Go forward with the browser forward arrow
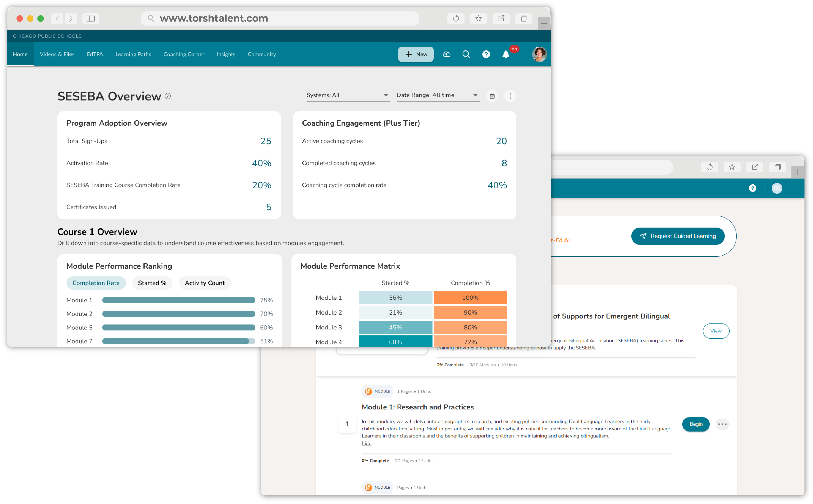This screenshot has height=504, width=813. click(71, 18)
